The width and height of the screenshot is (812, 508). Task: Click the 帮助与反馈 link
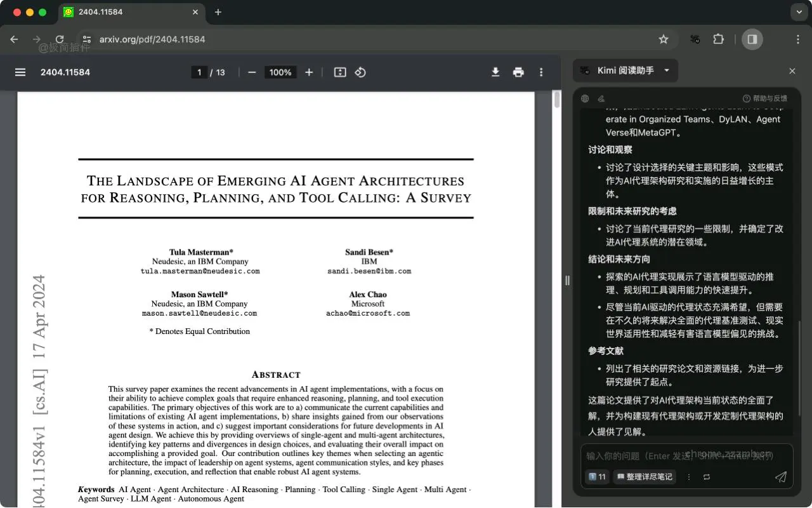[x=764, y=98]
